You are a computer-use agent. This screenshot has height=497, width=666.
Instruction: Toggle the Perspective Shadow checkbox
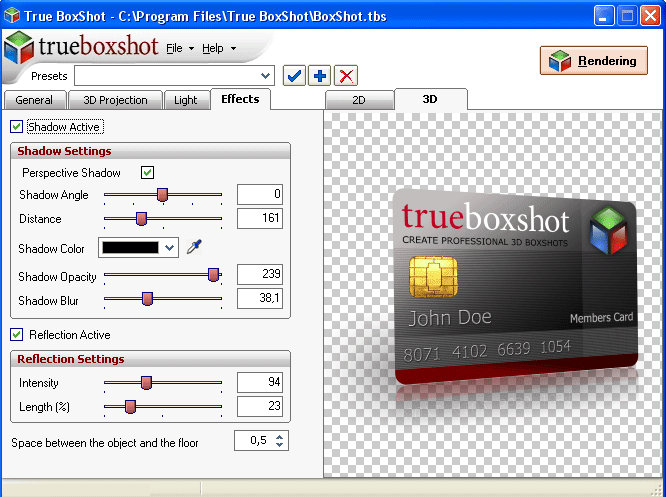coord(147,172)
